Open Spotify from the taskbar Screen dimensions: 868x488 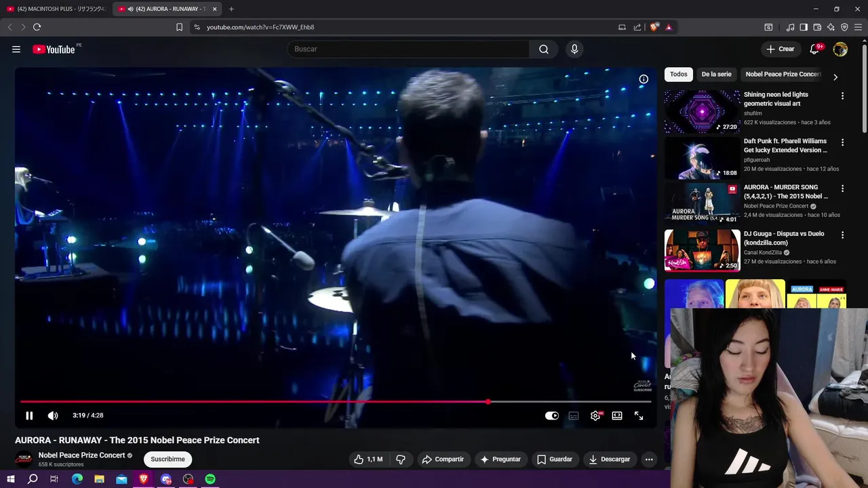click(x=210, y=479)
